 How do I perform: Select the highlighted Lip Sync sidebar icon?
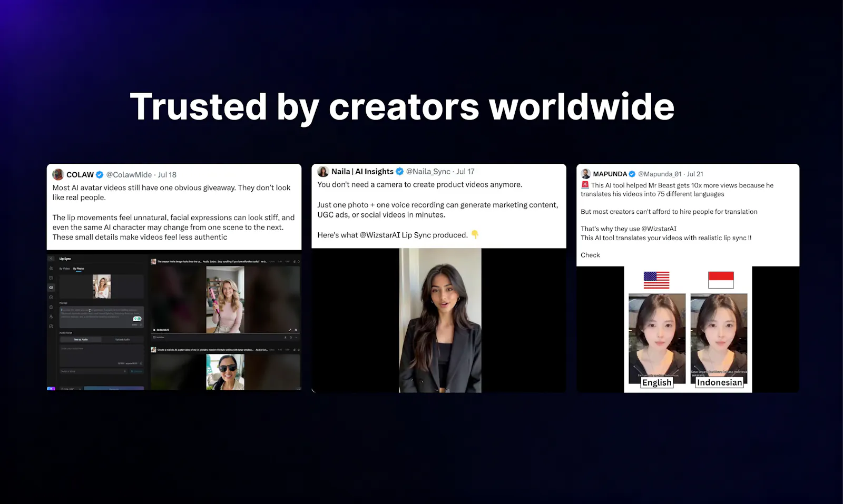point(51,288)
